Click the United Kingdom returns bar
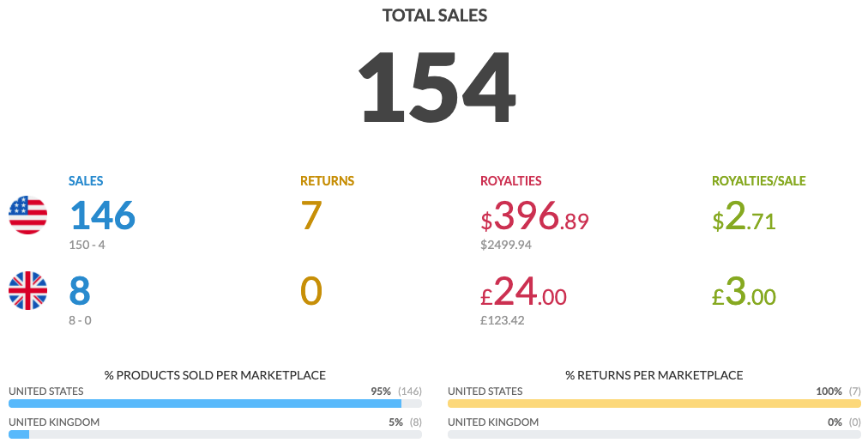 [x=654, y=434]
